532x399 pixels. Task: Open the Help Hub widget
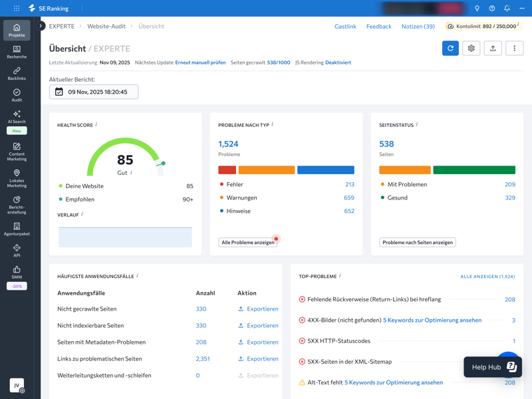(x=493, y=367)
